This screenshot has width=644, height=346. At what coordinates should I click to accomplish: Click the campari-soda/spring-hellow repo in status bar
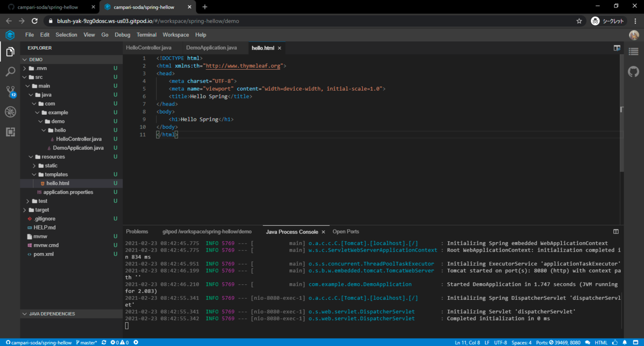click(38, 342)
